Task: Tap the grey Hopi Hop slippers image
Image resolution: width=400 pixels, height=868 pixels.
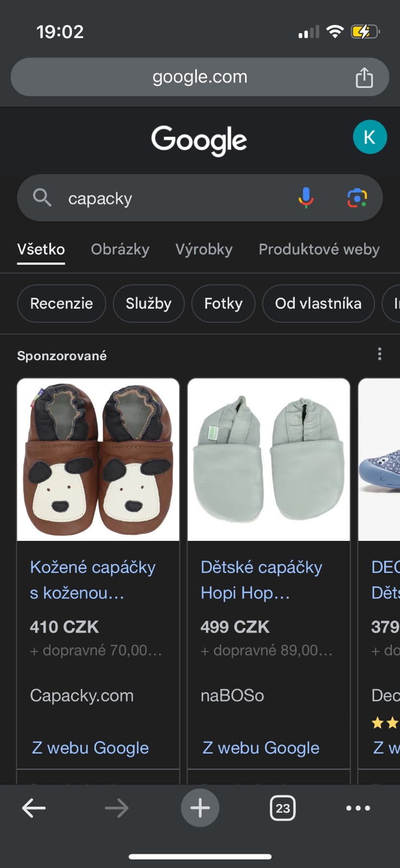Action: coord(269,459)
